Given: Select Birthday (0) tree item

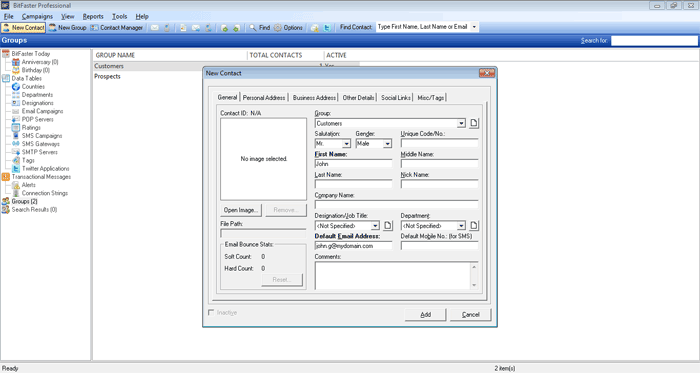Looking at the screenshot, I should click(36, 70).
